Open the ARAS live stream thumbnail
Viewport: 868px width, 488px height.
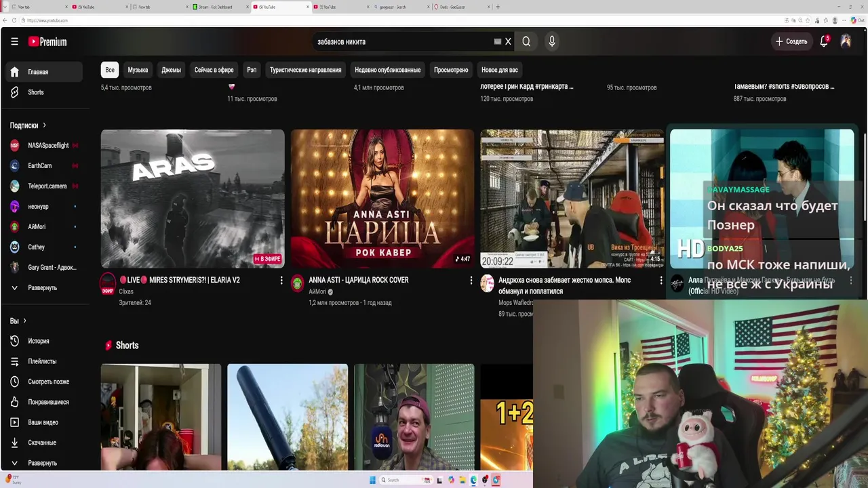(x=193, y=199)
